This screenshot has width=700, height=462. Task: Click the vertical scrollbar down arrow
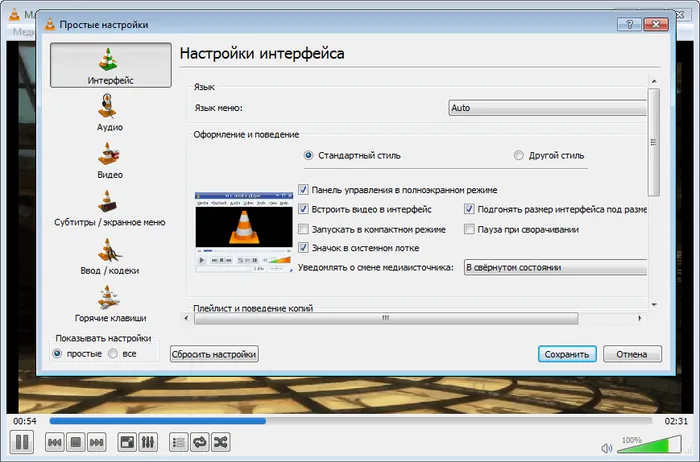654,304
